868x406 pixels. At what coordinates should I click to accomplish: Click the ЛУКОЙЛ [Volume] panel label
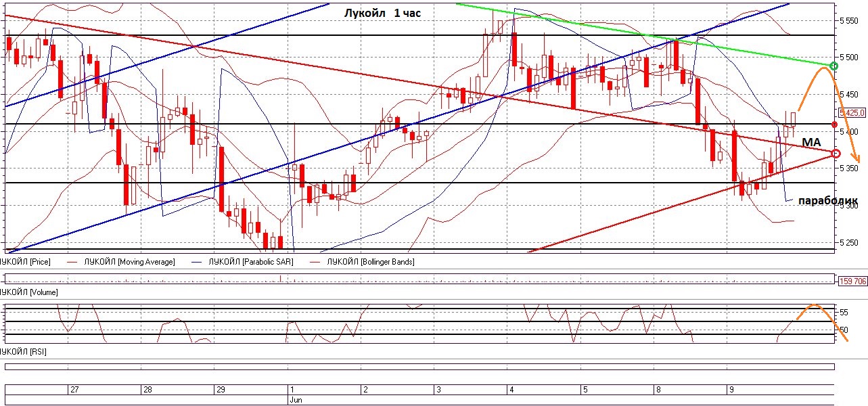28,292
